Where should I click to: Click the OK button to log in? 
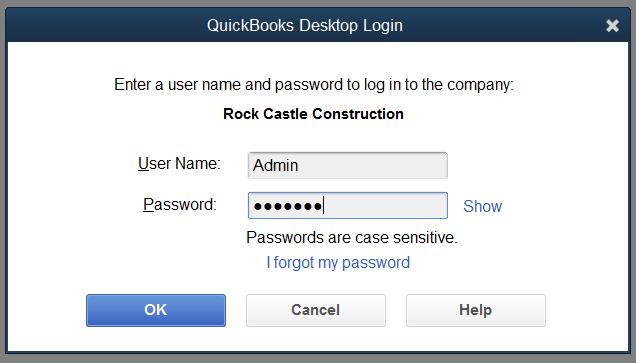156,310
